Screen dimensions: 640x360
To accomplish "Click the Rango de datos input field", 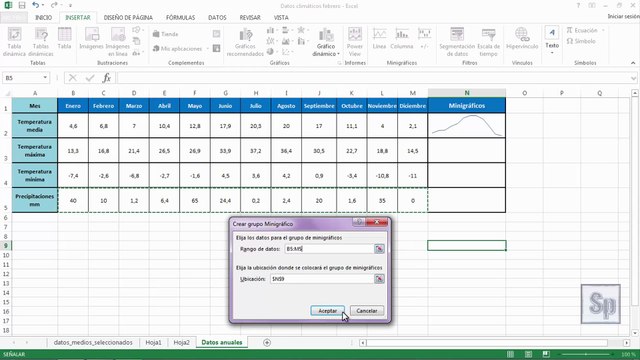I will 329,249.
